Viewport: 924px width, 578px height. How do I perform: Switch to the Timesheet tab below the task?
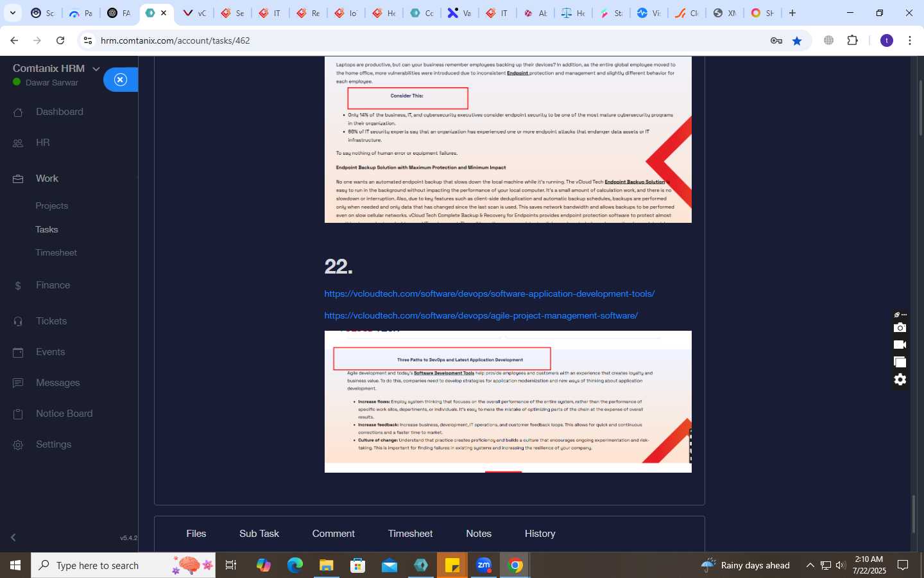click(x=411, y=534)
